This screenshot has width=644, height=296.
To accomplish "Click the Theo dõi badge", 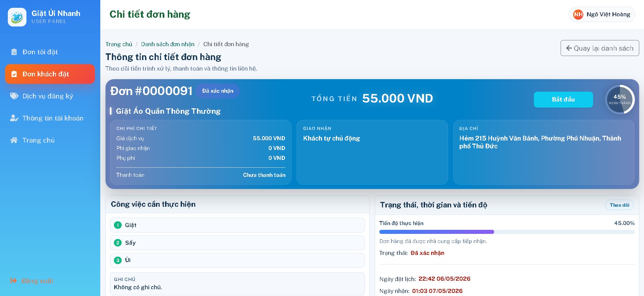I will (x=620, y=205).
